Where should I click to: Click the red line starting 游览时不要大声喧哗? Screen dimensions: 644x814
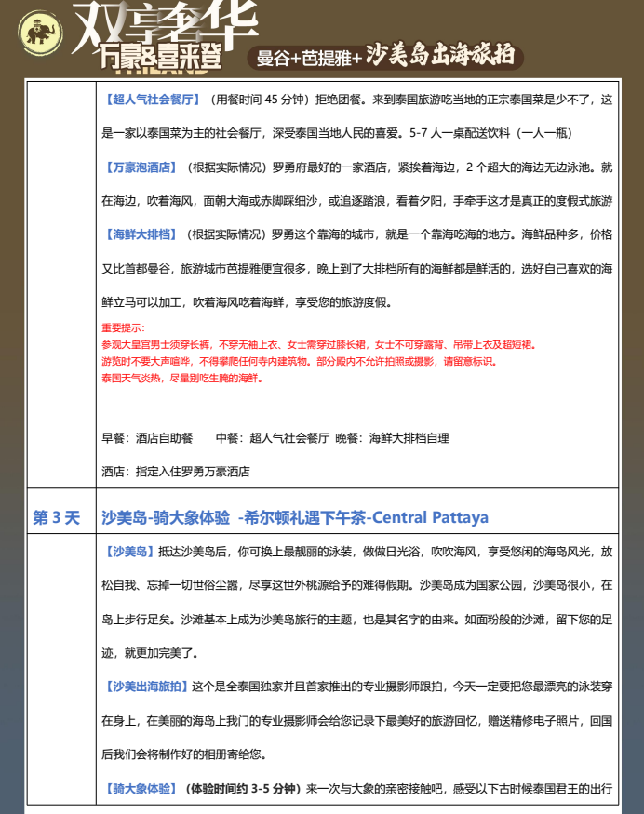pyautogui.click(x=300, y=361)
